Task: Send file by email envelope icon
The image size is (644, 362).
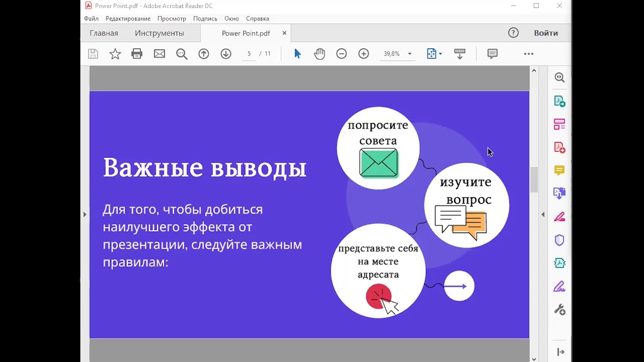Action: pos(159,54)
